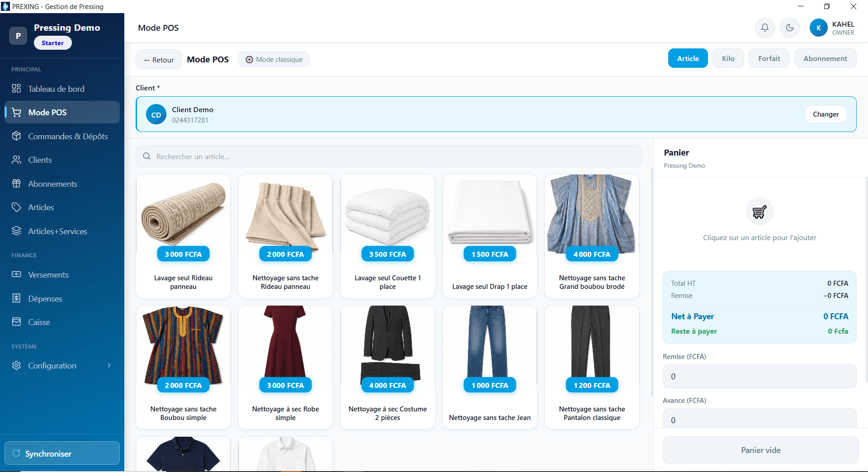Open notifications bell icon
868x472 pixels.
click(x=764, y=28)
